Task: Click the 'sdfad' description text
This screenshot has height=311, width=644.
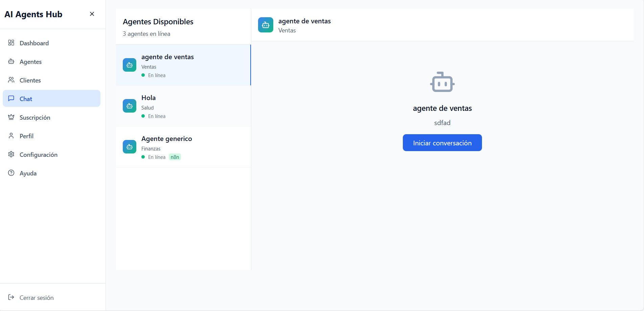Action: click(442, 123)
